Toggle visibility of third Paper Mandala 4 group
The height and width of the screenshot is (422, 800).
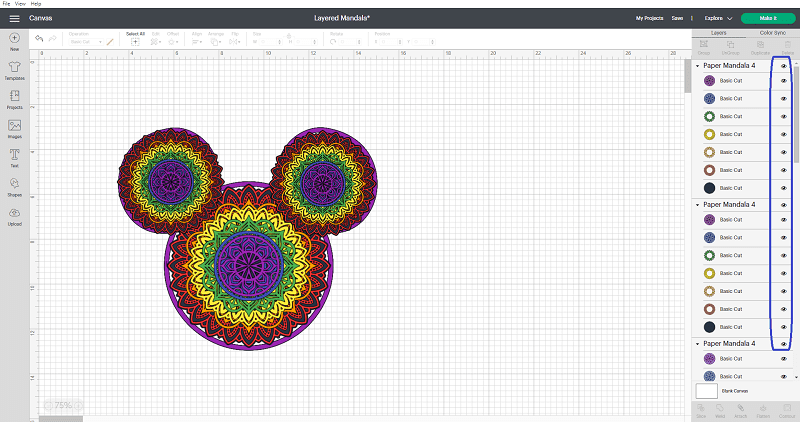784,344
